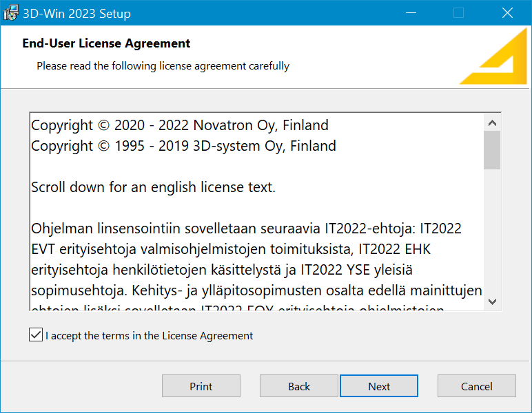Click the 'I accept the terms' label text

149,336
